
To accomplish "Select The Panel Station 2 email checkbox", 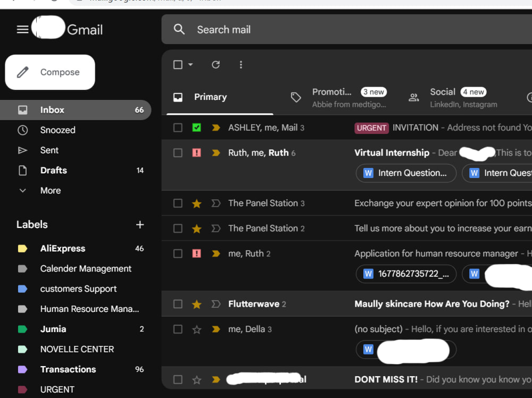I will click(178, 228).
